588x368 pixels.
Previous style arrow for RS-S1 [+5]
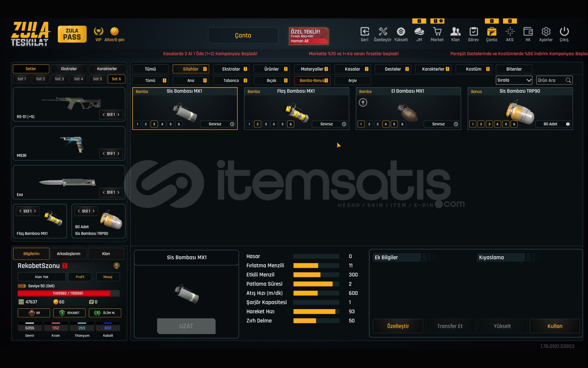103,114
